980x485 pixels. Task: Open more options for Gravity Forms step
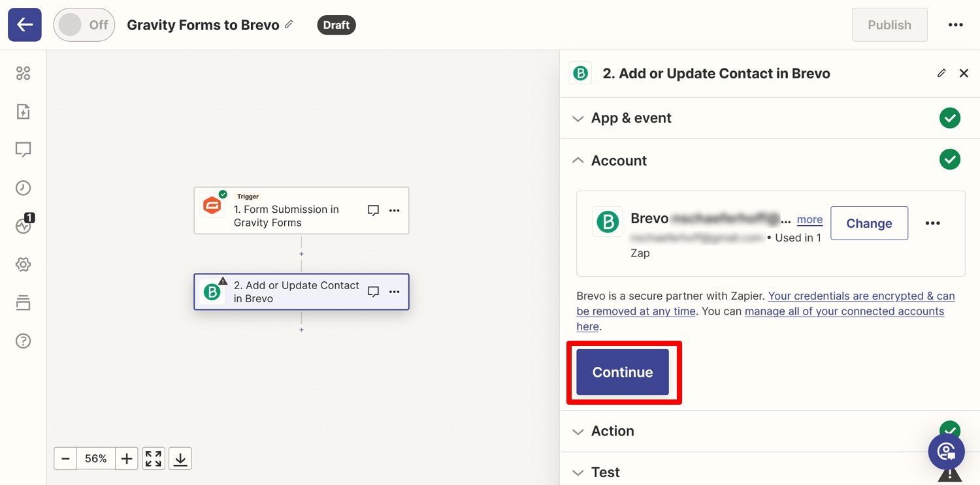coord(394,210)
